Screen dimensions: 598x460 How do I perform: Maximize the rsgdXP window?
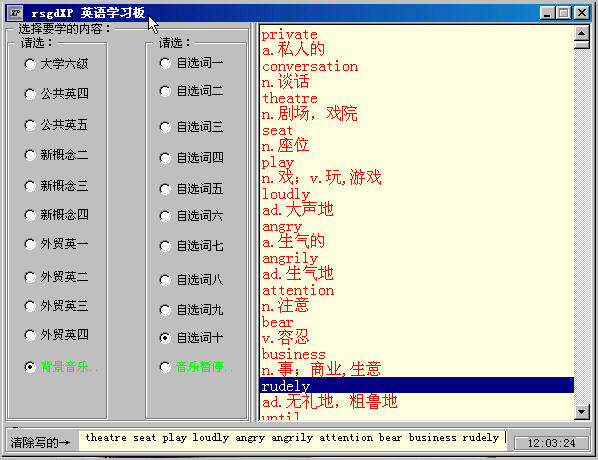click(x=564, y=13)
